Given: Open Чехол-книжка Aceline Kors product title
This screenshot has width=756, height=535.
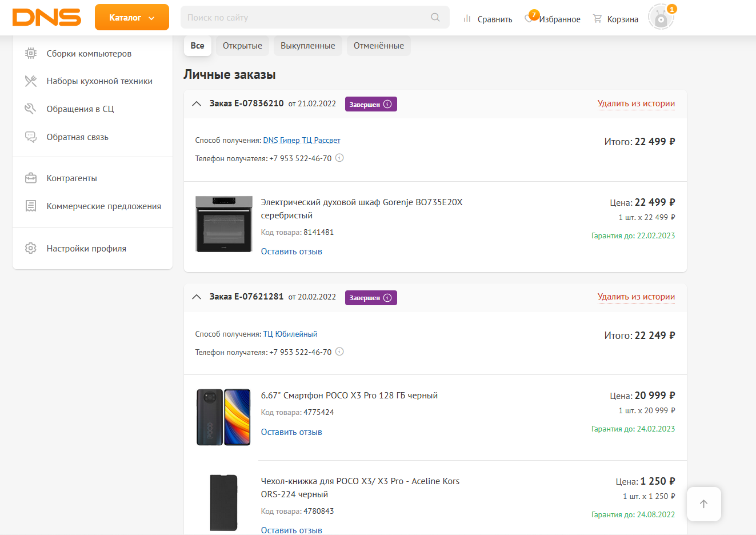Looking at the screenshot, I should 361,488.
